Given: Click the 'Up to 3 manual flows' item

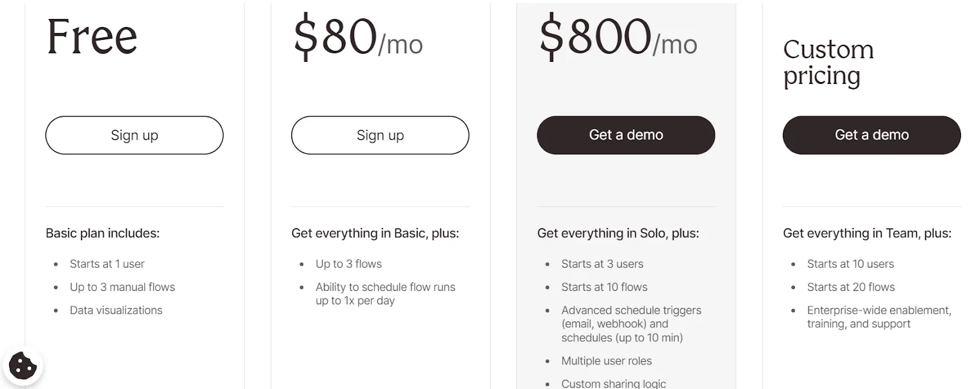Looking at the screenshot, I should click(122, 287).
